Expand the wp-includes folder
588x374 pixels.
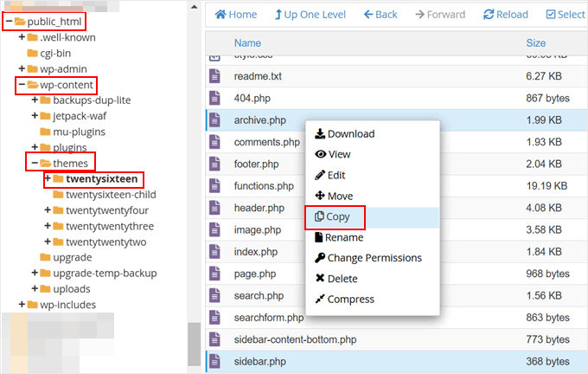click(x=22, y=305)
